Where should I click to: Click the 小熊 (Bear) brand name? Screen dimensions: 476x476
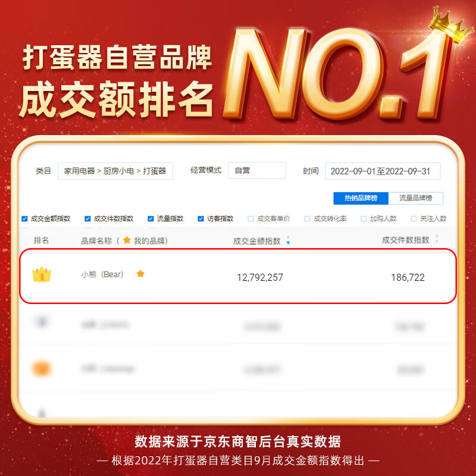[102, 274]
